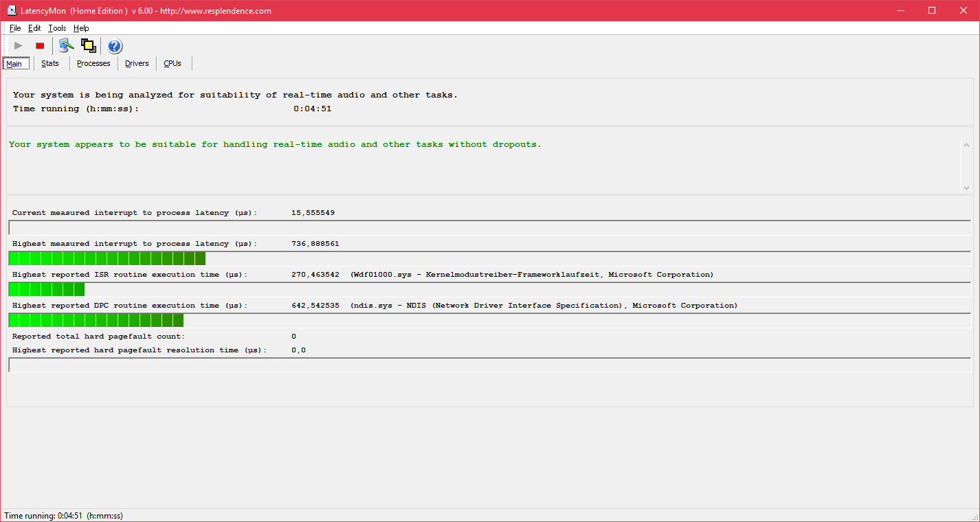The height and width of the screenshot is (522, 980).
Task: Switch to the Processes tab
Action: click(x=93, y=63)
